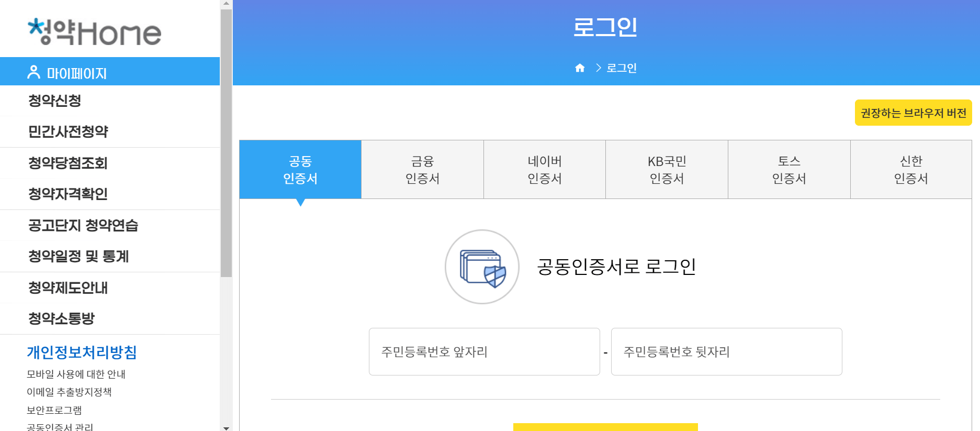This screenshot has height=431, width=980.
Task: Click 주민등록번호 뒷자리 input field
Action: point(727,351)
